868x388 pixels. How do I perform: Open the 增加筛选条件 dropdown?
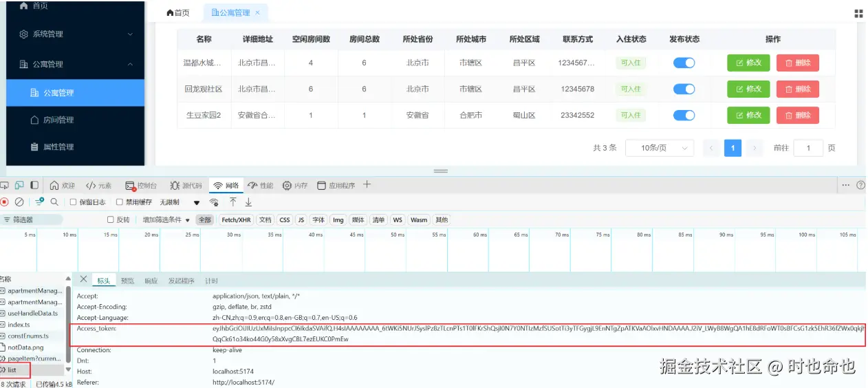pos(166,220)
